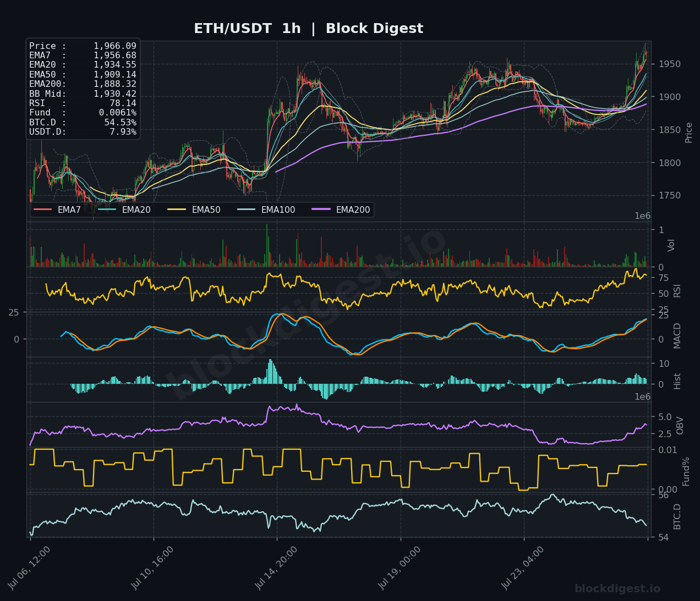The image size is (700, 601).
Task: Click the 1800 price tick label
Action: tap(670, 163)
